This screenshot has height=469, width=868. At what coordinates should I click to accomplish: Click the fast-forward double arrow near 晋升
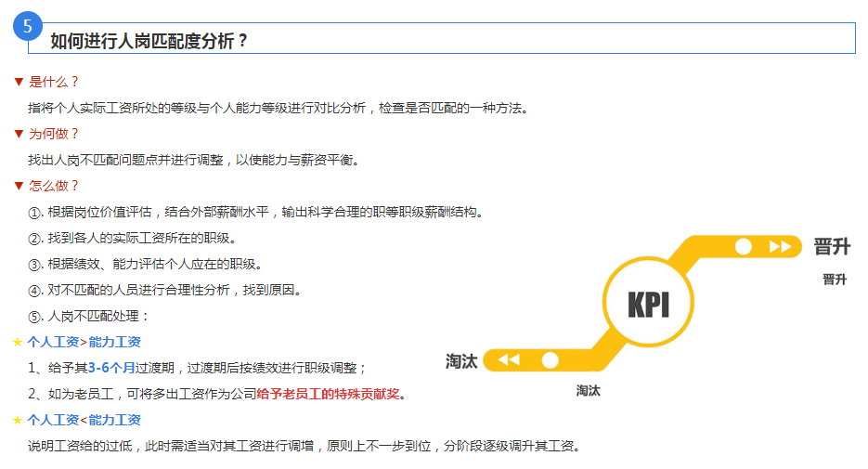[x=781, y=247]
